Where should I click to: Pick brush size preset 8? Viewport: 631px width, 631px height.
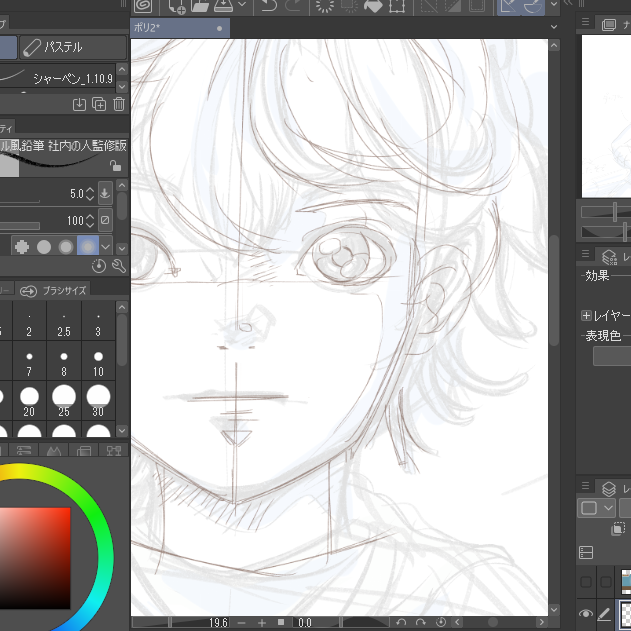pyautogui.click(x=64, y=361)
